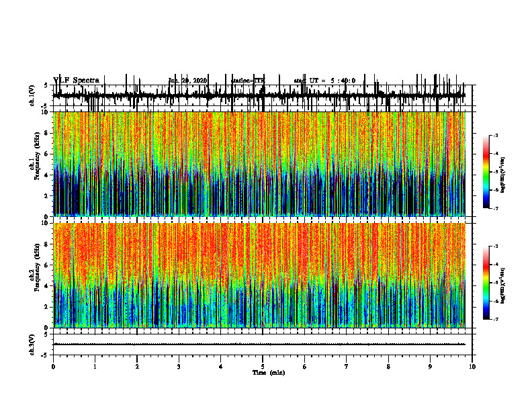Click time tick label '3' on x-axis
Image resolution: width=532 pixels, height=411 pixels.
179,367
